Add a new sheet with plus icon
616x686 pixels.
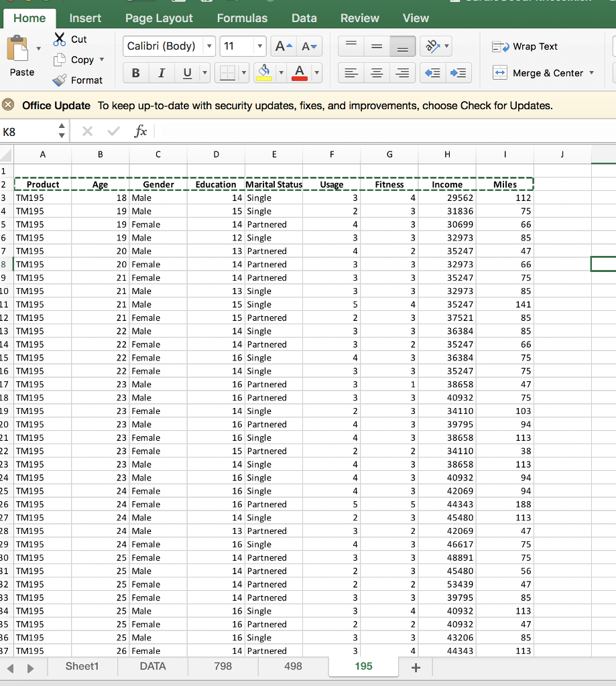pyautogui.click(x=416, y=668)
